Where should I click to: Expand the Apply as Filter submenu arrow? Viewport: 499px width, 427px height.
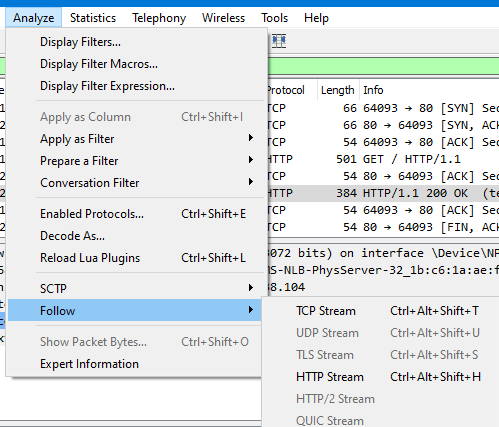tap(251, 138)
